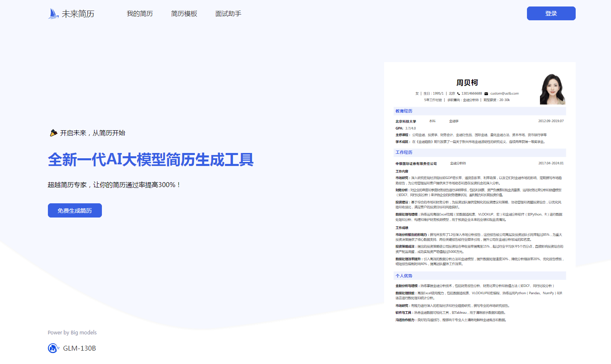Click the 免费生成简历 button
Screen dimensions: 611x364
coord(75,211)
